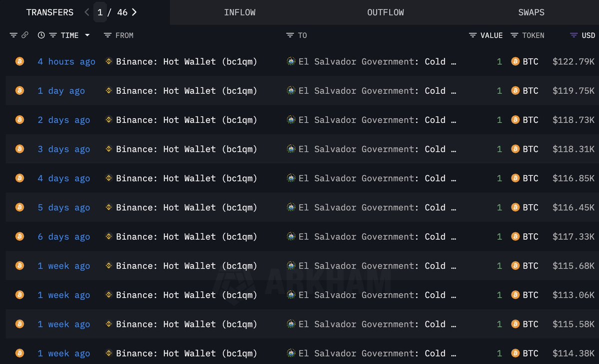Open the FROM column filter
The height and width of the screenshot is (364, 599).
(107, 35)
